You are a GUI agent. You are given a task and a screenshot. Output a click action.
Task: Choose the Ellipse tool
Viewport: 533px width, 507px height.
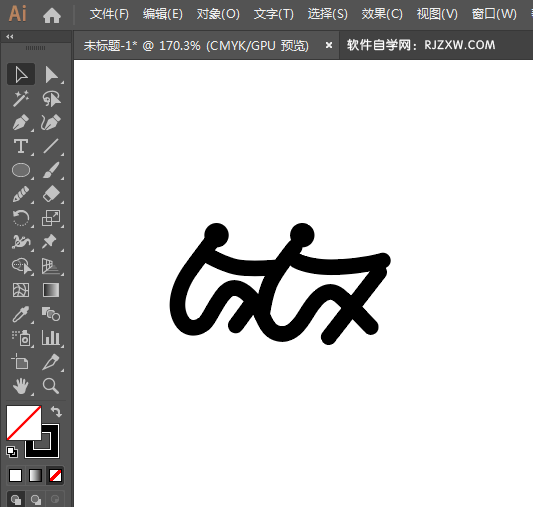[x=21, y=170]
